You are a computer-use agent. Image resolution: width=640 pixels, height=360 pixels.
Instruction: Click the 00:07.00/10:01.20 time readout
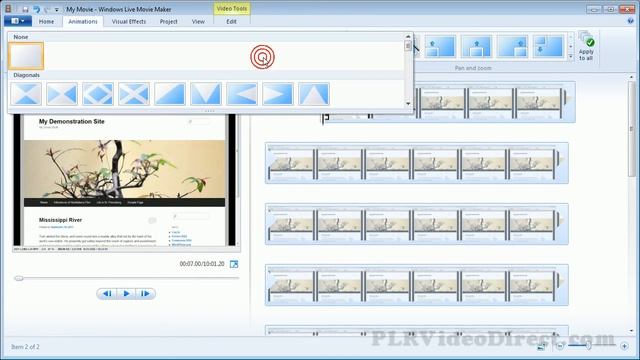(202, 264)
